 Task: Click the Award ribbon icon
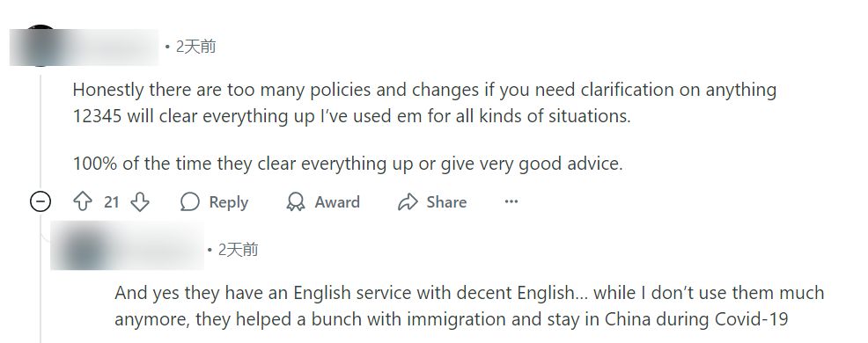[x=296, y=202]
